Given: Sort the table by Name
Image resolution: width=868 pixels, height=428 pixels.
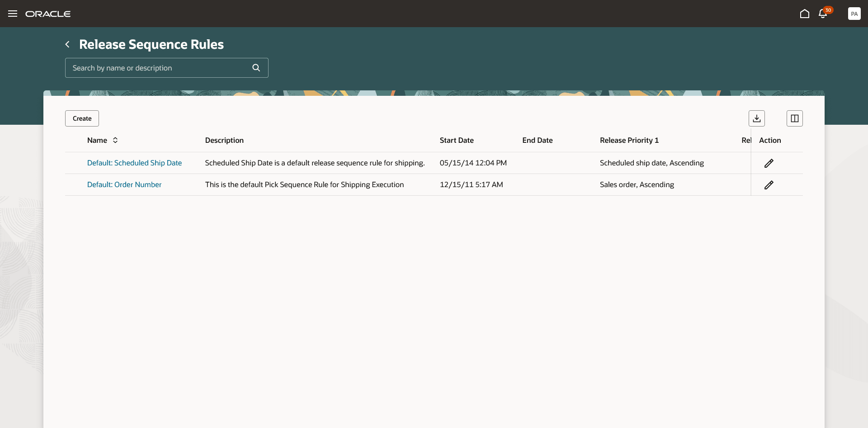Looking at the screenshot, I should pyautogui.click(x=115, y=140).
